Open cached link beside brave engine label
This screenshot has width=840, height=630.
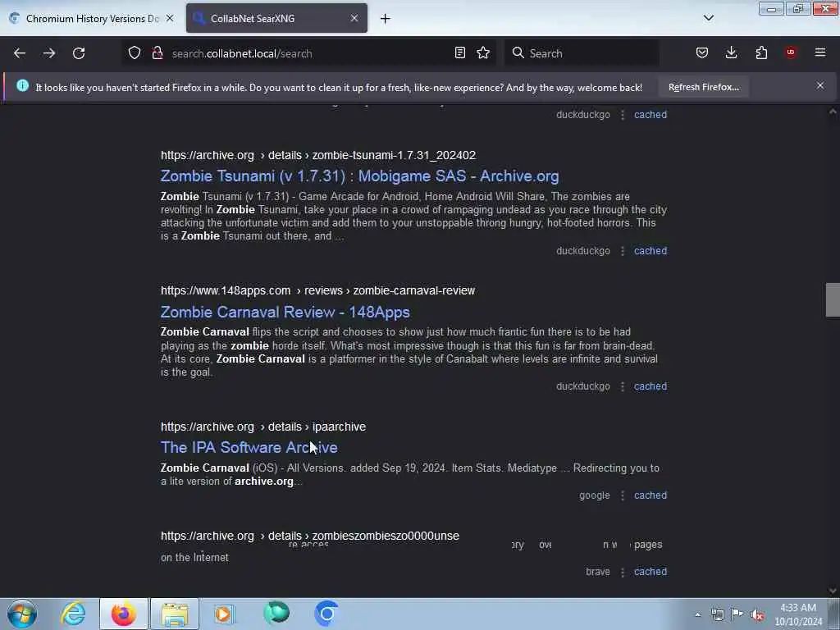click(x=651, y=572)
